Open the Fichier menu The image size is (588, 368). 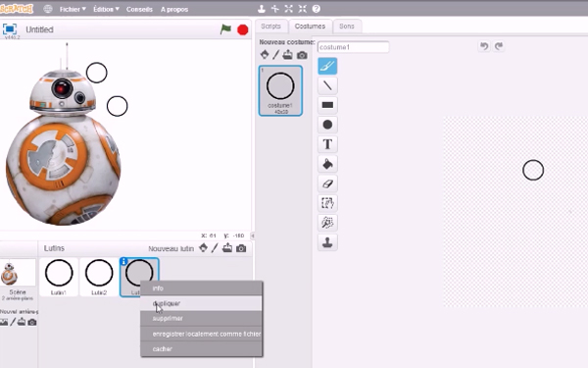point(73,9)
